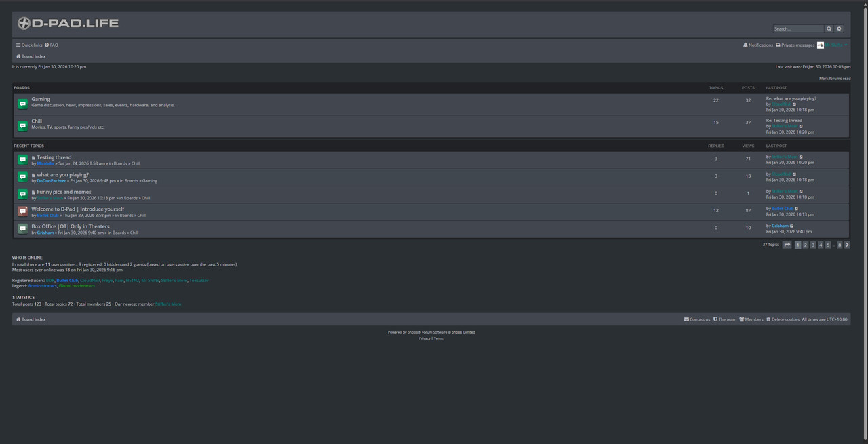Click Delete cookies in the footer
Image resolution: width=868 pixels, height=444 pixels.
(x=783, y=319)
